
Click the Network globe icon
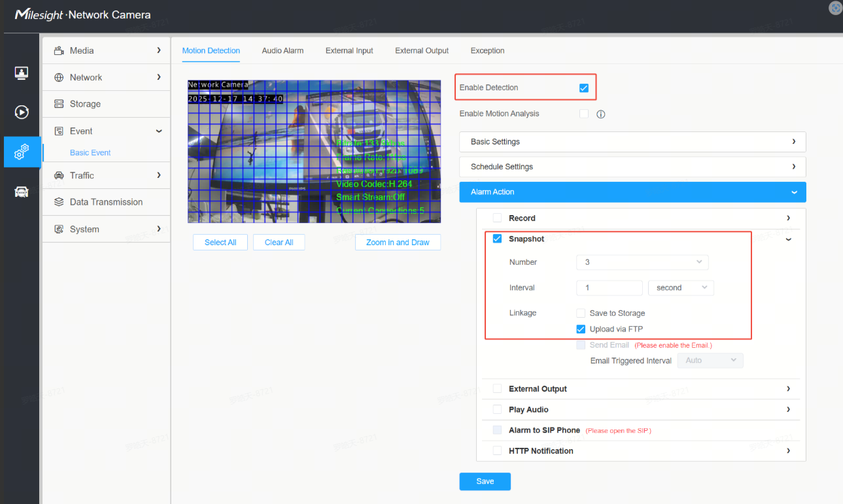pos(59,77)
